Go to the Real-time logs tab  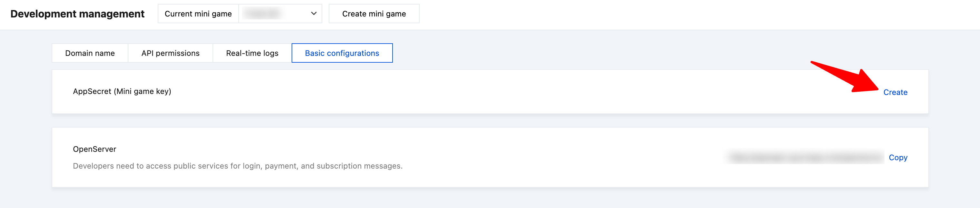coord(252,53)
